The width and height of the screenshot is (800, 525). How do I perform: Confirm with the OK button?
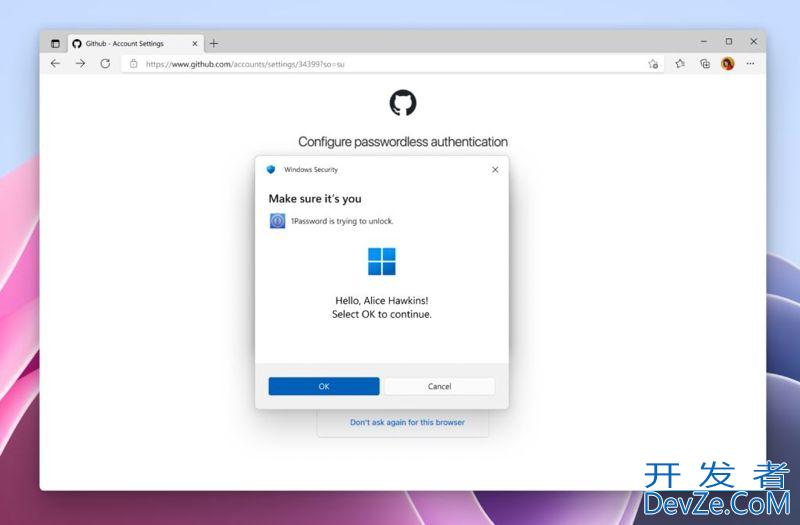(x=324, y=386)
